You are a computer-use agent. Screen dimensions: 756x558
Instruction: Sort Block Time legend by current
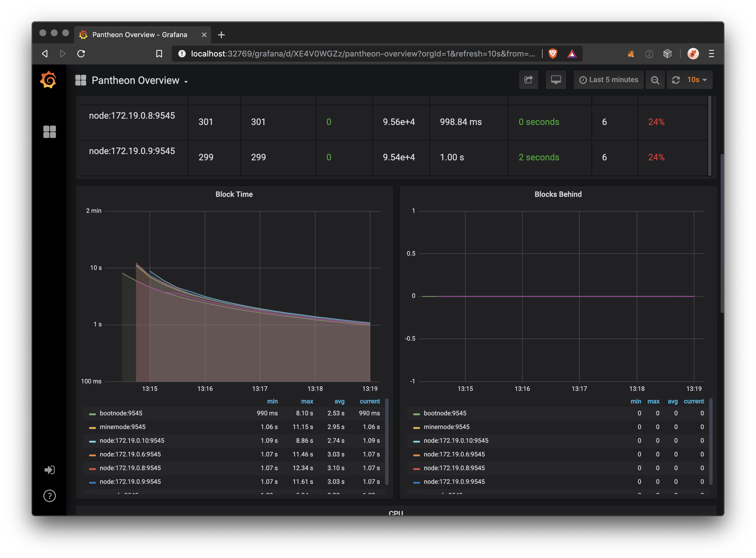tap(369, 401)
